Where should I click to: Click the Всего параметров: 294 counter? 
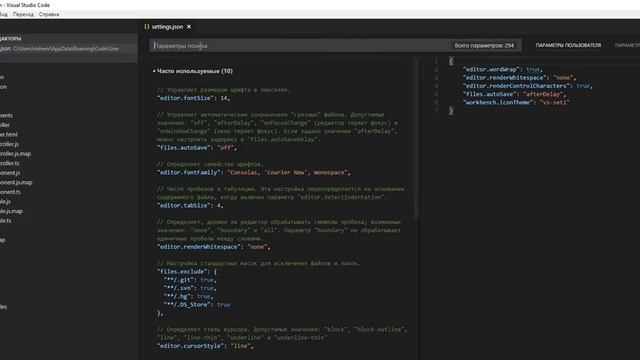point(484,46)
